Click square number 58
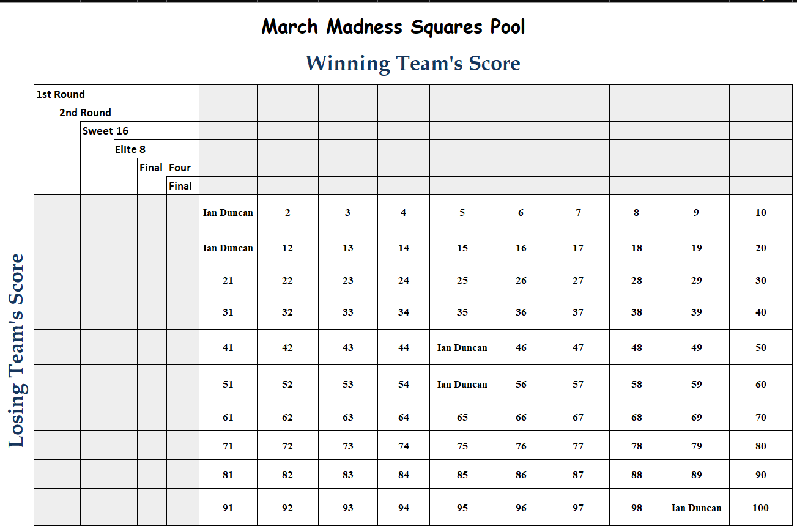The height and width of the screenshot is (532, 797). 636,385
